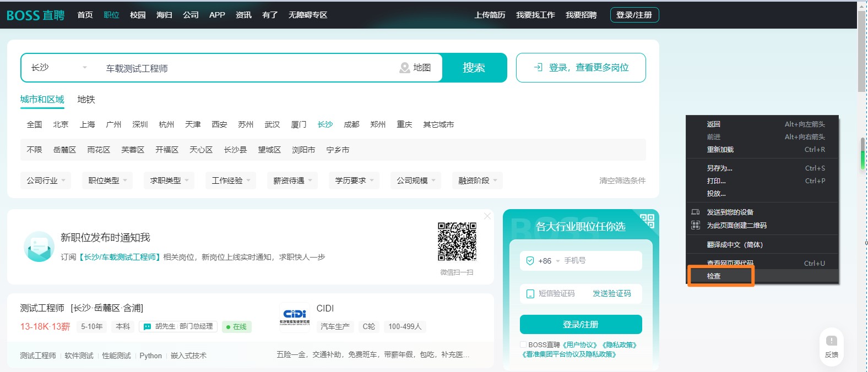Choose 打印... in the context menu
This screenshot has width=868, height=372.
coord(762,181)
